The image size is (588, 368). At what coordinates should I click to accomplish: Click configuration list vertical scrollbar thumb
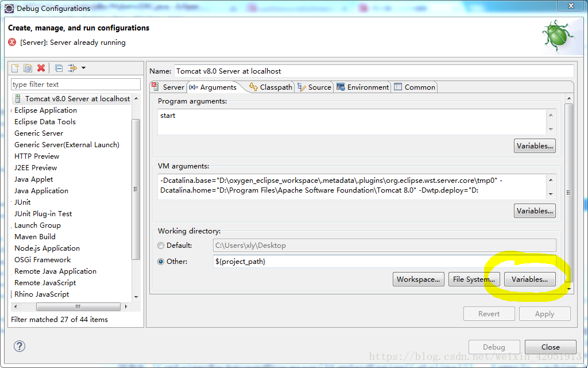click(136, 189)
